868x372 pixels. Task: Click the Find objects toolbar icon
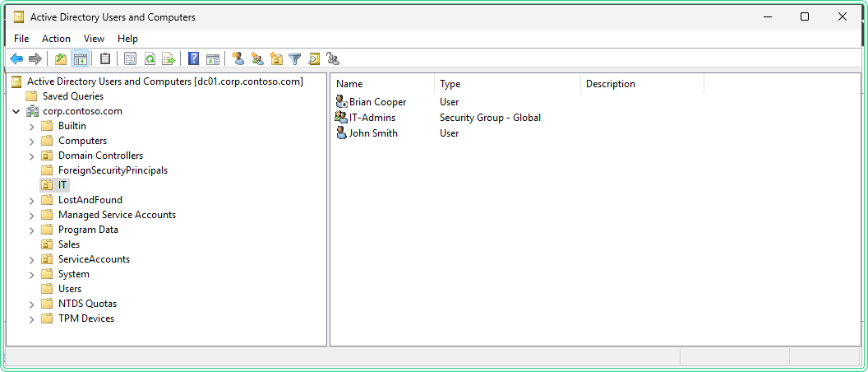(314, 58)
